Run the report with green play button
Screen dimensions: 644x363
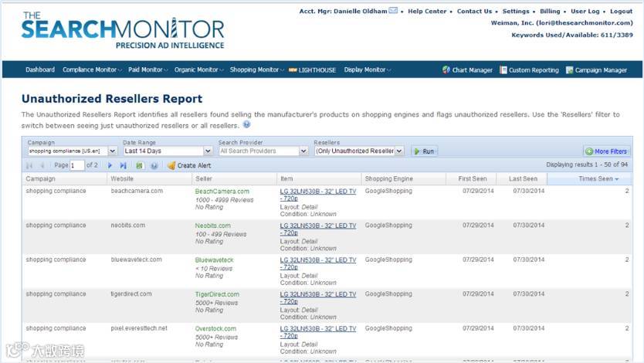tap(424, 151)
